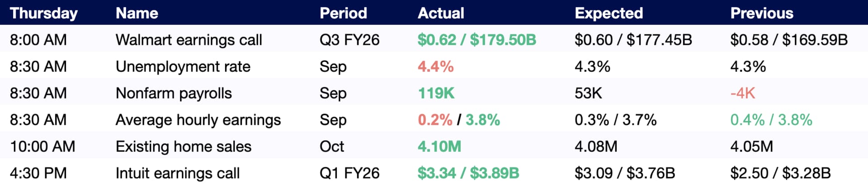Screen dimensions: 868x184
Task: Select Average hourly earnings event name
Action: click(x=198, y=120)
